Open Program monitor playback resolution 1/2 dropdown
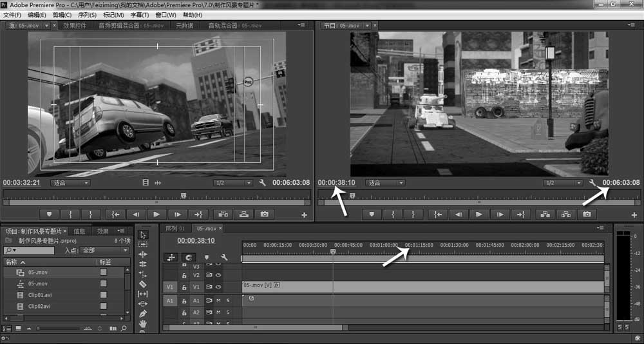 click(563, 183)
